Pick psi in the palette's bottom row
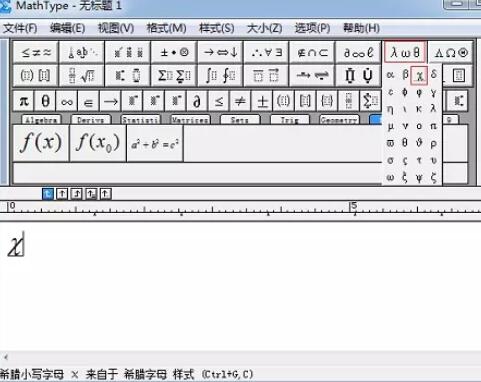This screenshot has height=382, width=481. (419, 178)
